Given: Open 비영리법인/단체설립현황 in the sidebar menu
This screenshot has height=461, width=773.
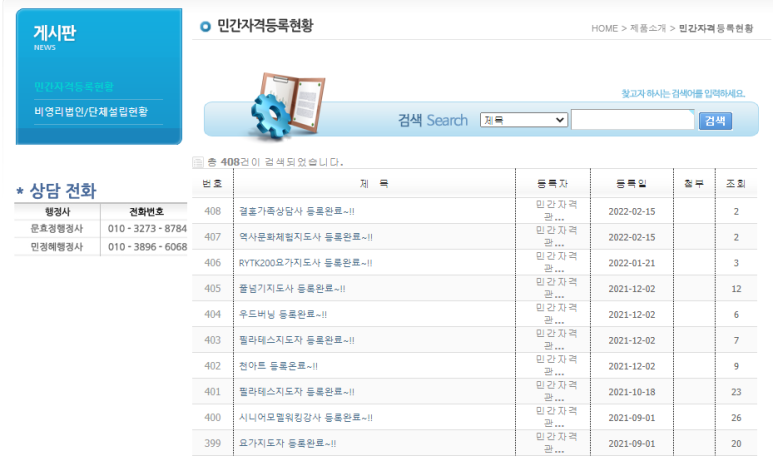Looking at the screenshot, I should pyautogui.click(x=91, y=111).
